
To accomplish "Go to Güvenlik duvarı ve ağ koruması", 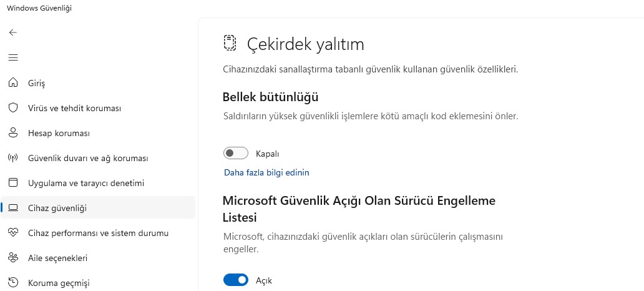I will tap(89, 158).
